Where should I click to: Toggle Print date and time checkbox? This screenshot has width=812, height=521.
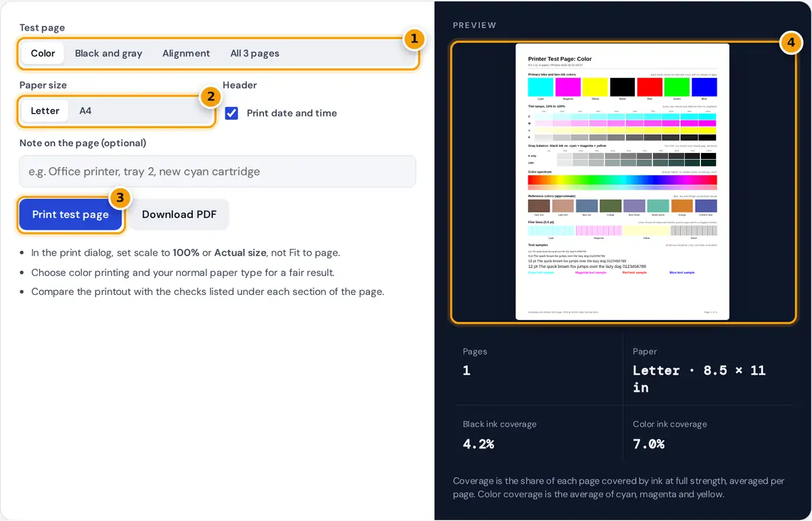point(231,113)
